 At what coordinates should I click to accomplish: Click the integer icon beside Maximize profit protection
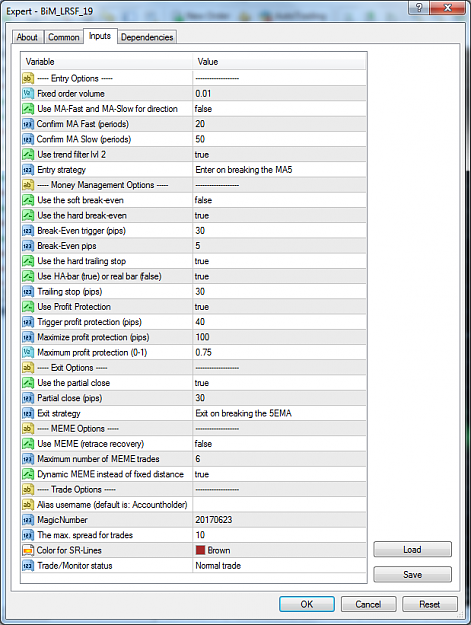tap(28, 337)
